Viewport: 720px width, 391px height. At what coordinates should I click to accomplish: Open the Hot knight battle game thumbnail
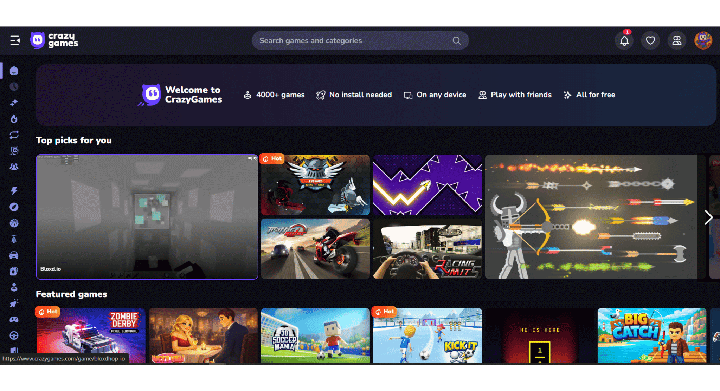315,185
